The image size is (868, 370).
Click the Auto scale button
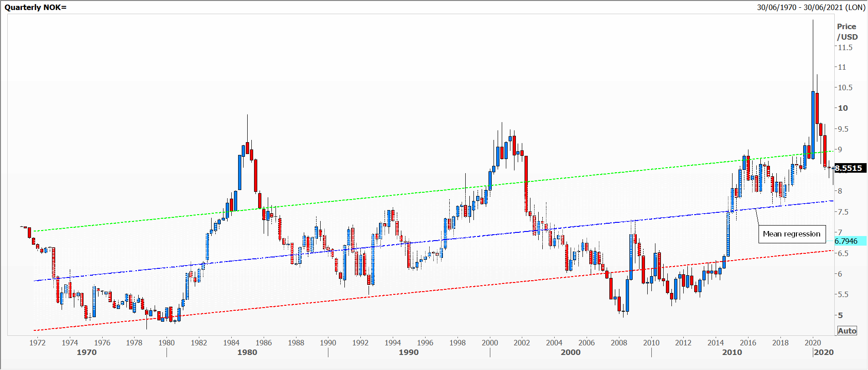click(847, 331)
